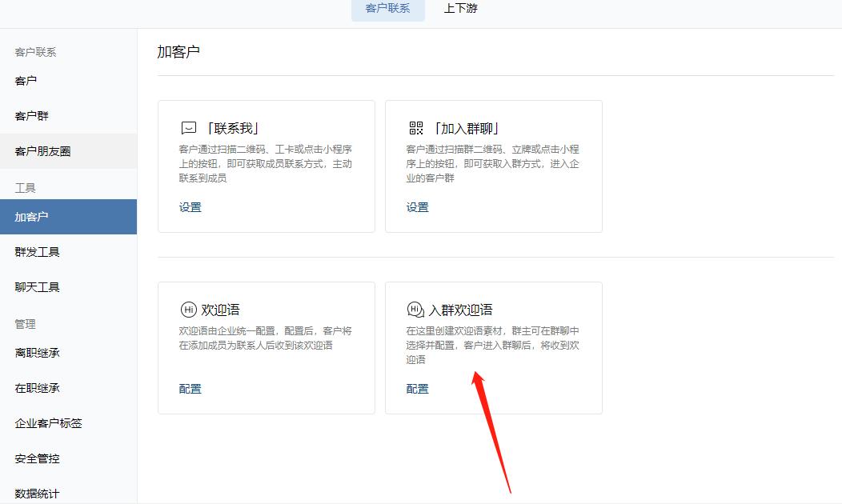Select the 客户联系 tab
The width and height of the screenshot is (842, 504).
click(387, 10)
